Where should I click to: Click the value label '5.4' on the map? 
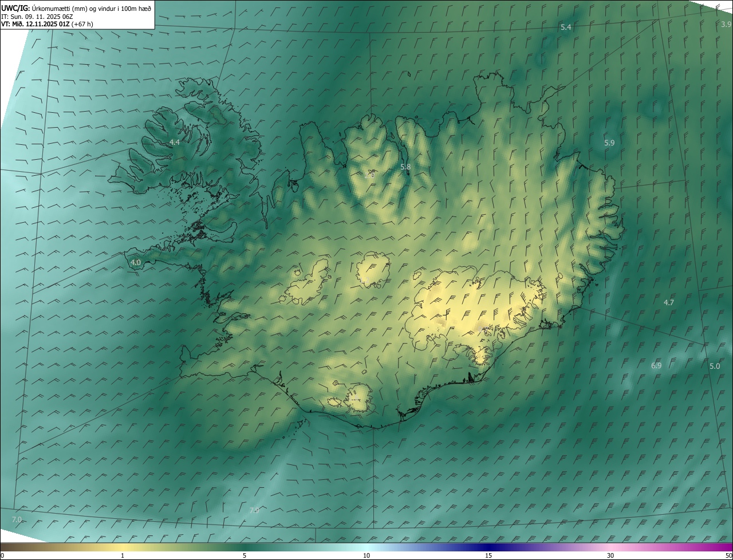coord(566,27)
